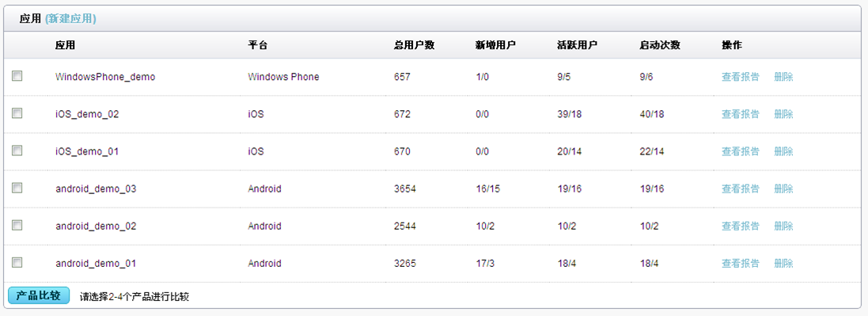This screenshot has width=868, height=316.
Task: Click the 产品比较 button
Action: tap(39, 296)
